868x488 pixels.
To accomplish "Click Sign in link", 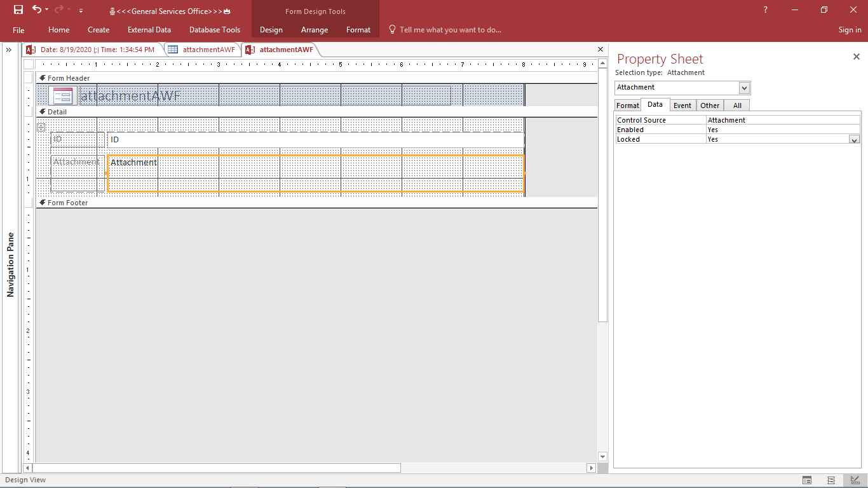I will coord(850,30).
